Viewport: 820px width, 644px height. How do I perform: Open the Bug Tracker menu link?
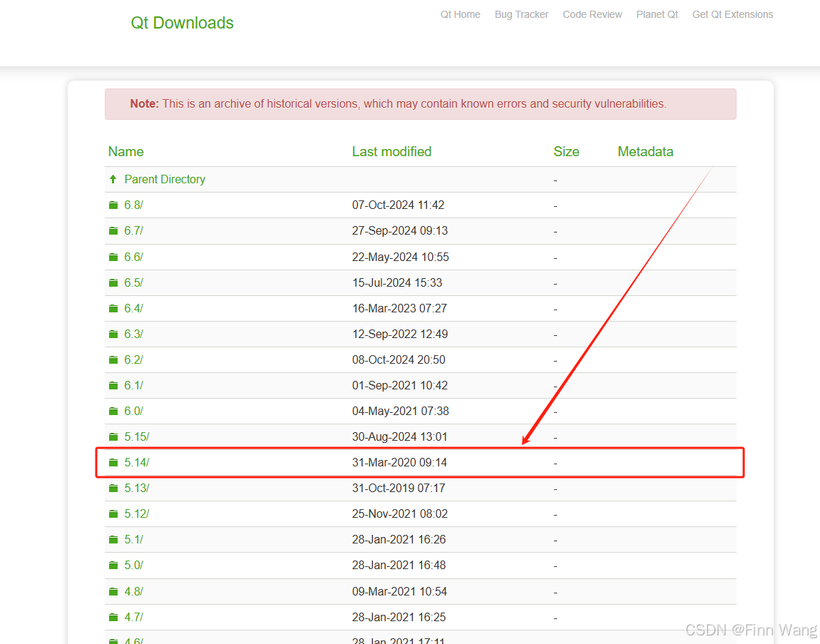click(x=521, y=15)
